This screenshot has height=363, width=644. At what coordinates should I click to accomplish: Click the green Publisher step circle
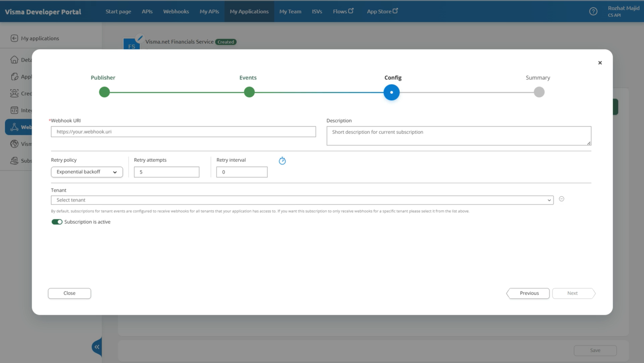(x=104, y=92)
